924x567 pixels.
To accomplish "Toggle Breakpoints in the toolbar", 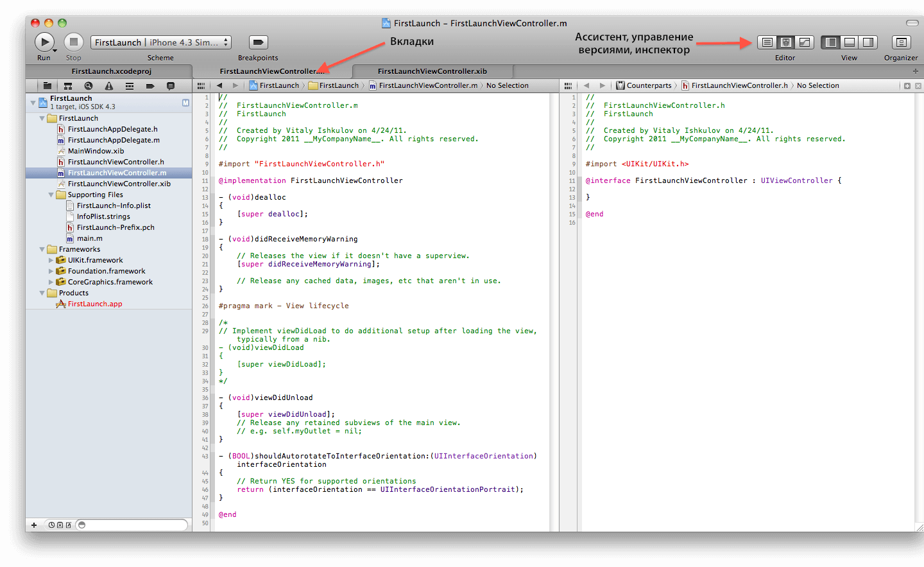I will 258,42.
